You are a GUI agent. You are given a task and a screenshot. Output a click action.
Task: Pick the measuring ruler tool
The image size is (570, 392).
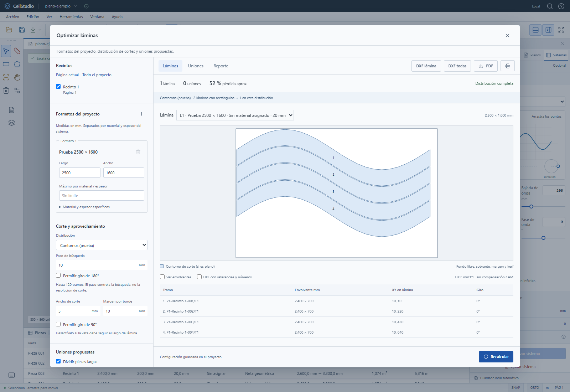click(17, 51)
